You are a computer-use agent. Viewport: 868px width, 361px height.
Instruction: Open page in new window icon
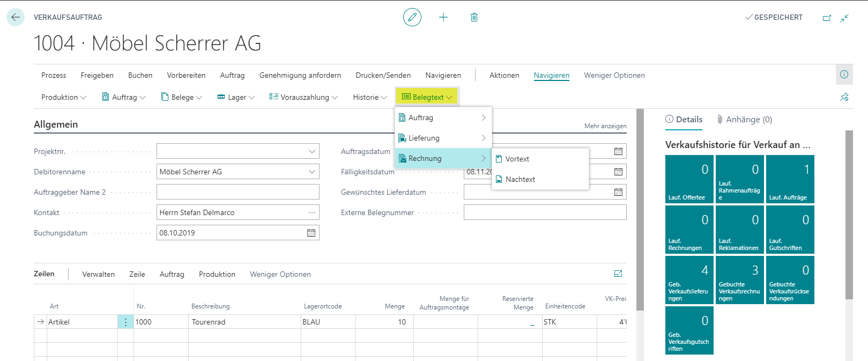tap(827, 18)
